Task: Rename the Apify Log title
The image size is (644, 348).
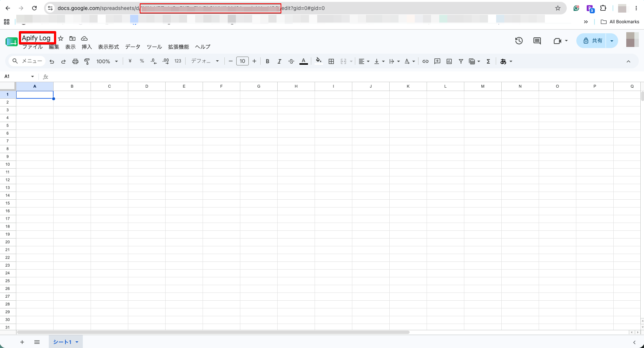Action: tap(36, 38)
